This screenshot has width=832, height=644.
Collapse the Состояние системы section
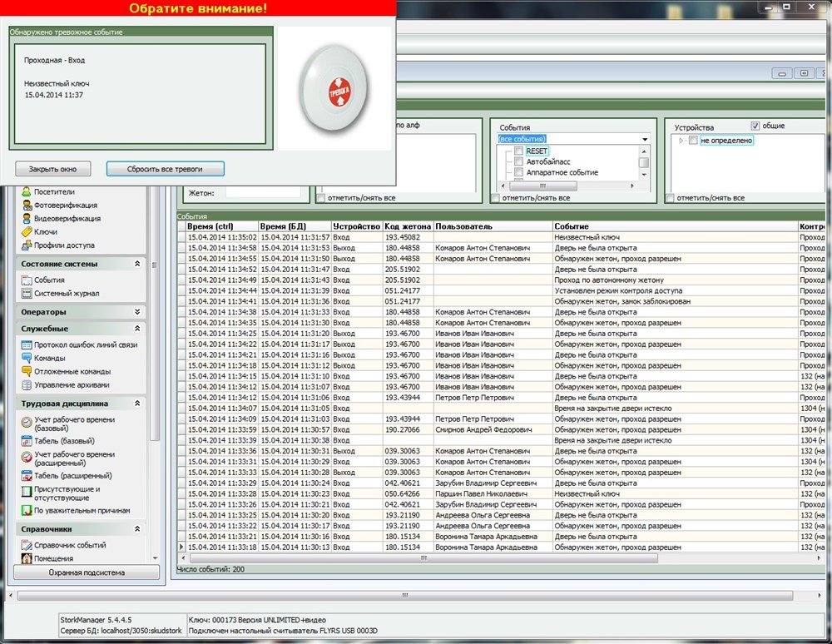click(x=137, y=264)
